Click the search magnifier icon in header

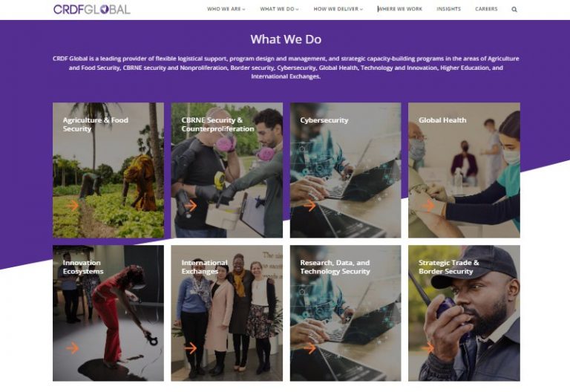pos(514,10)
